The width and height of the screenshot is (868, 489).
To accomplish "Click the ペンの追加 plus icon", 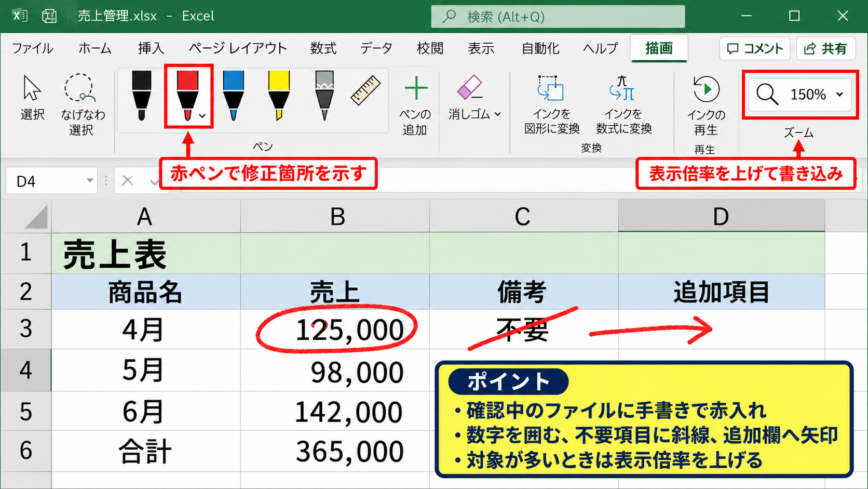I will coord(416,88).
